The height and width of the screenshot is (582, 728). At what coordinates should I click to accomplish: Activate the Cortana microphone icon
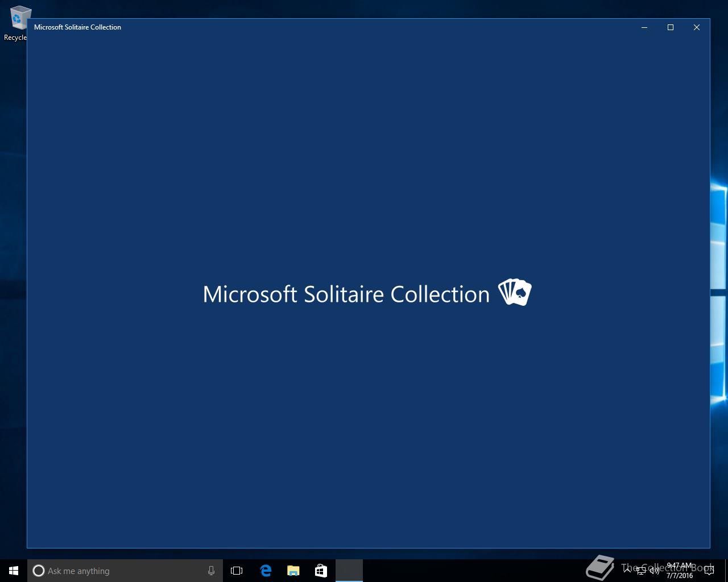click(x=211, y=571)
